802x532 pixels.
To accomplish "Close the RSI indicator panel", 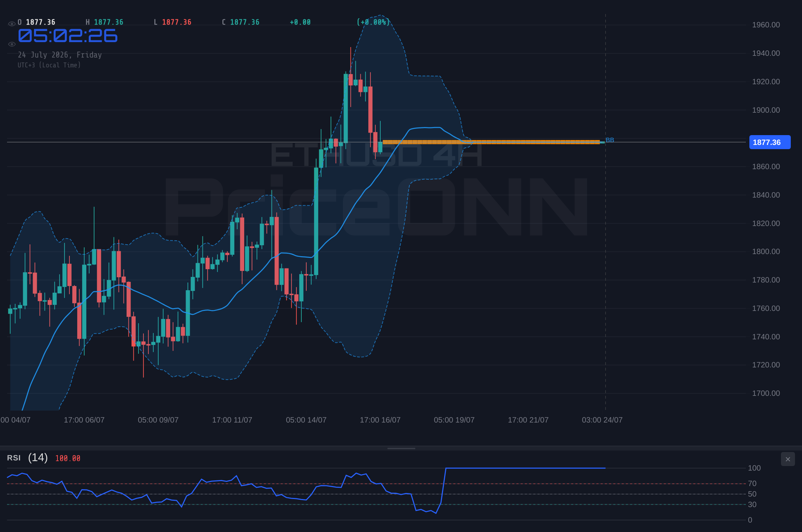I will 788,459.
